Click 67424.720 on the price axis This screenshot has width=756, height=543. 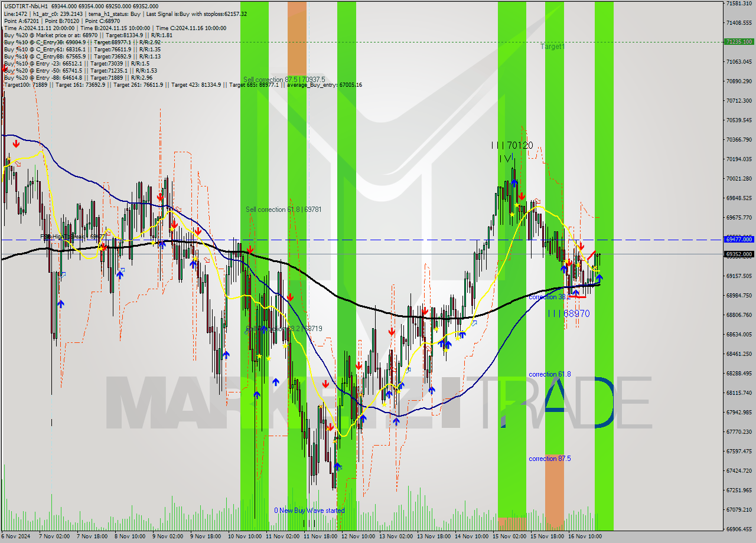tap(738, 470)
